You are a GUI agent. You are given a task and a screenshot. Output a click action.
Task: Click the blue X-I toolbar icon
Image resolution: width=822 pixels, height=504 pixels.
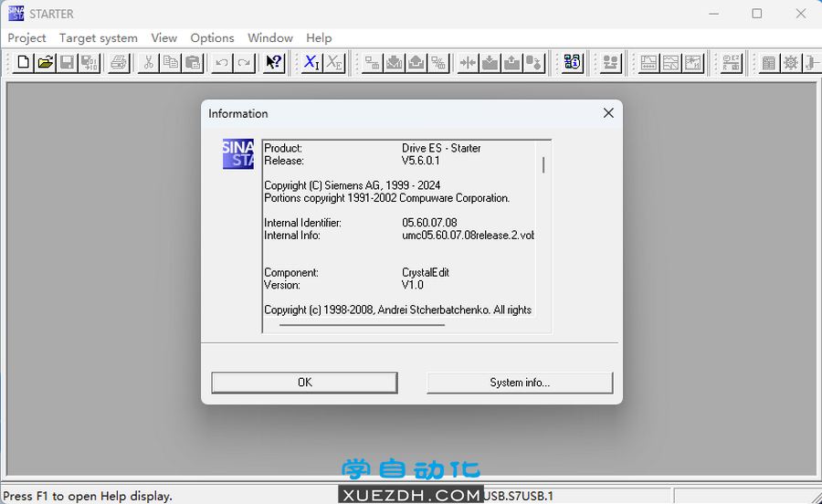click(312, 63)
